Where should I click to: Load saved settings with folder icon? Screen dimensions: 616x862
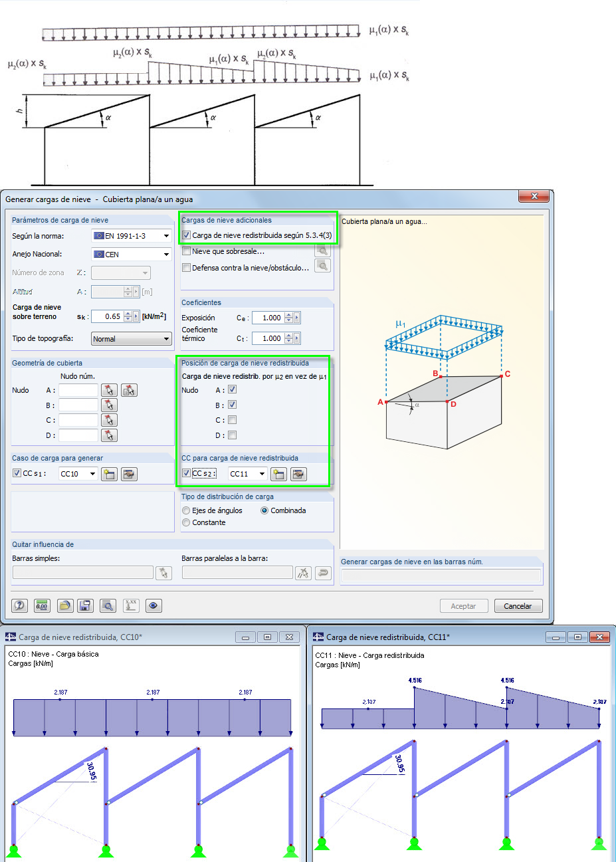(64, 605)
